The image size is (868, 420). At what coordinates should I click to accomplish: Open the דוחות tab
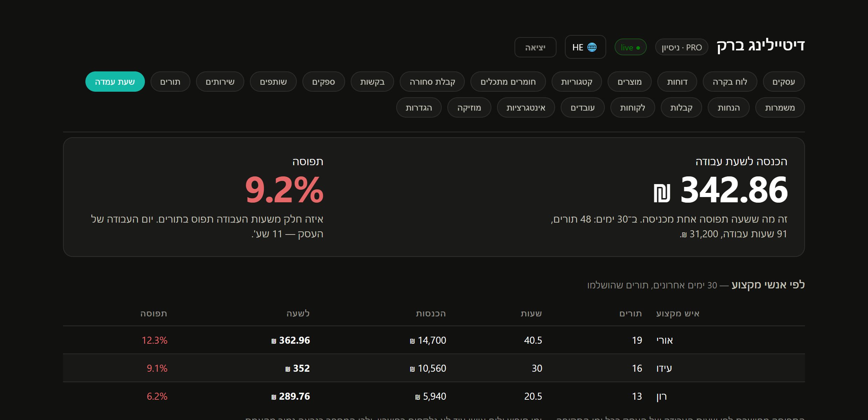click(x=677, y=82)
